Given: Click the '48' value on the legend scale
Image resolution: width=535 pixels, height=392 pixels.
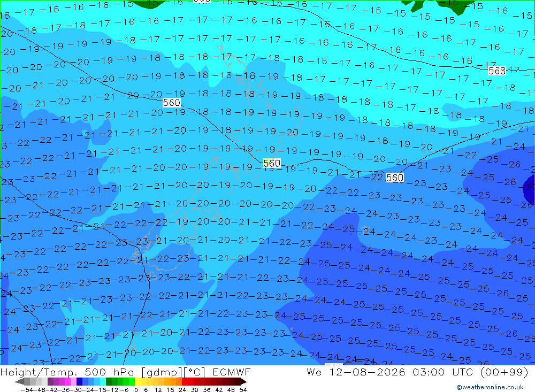Looking at the screenshot, I should (231, 390).
